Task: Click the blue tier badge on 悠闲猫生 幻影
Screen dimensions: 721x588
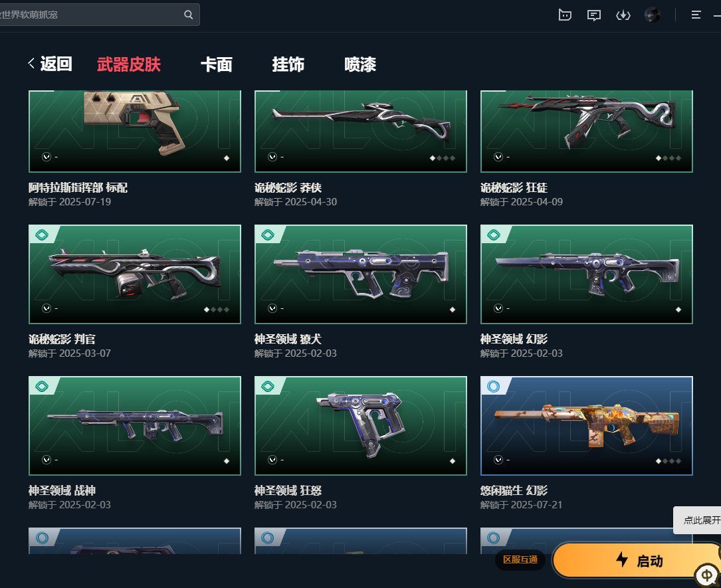Action: click(x=493, y=387)
